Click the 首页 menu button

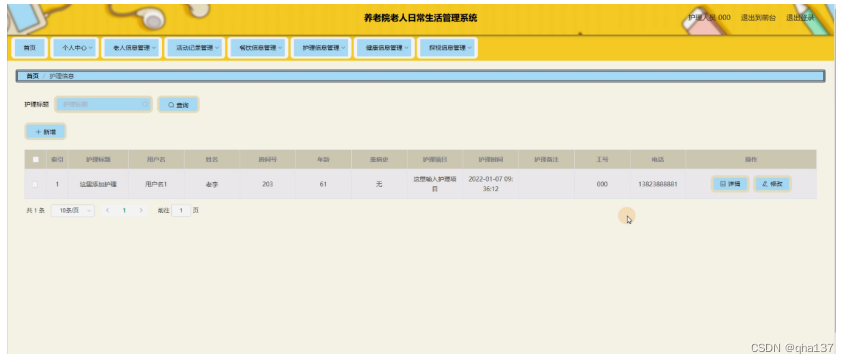(x=29, y=48)
